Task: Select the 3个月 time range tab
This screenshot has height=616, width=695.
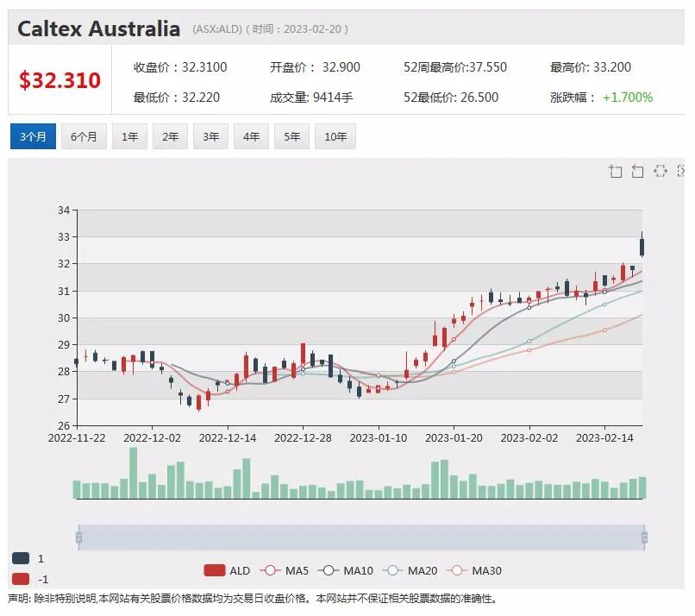Action: pyautogui.click(x=33, y=136)
